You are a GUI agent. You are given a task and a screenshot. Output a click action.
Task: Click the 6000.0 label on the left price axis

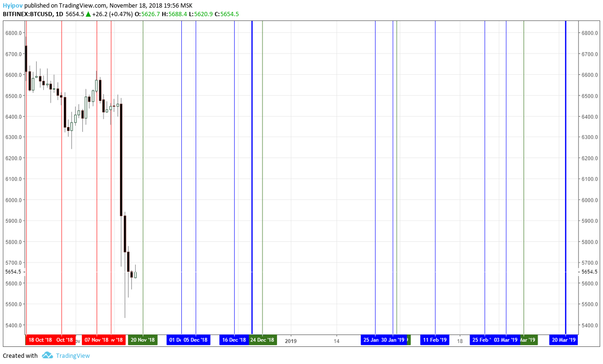[13, 200]
